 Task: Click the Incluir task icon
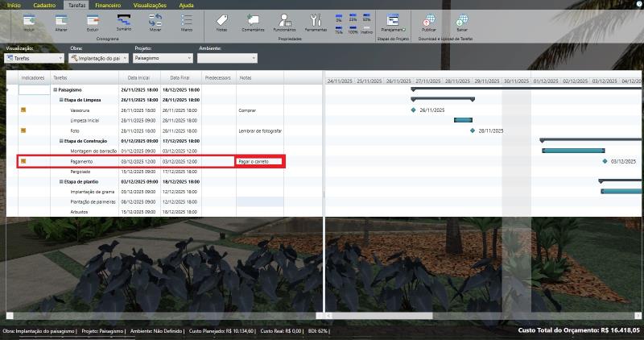[x=29, y=22]
